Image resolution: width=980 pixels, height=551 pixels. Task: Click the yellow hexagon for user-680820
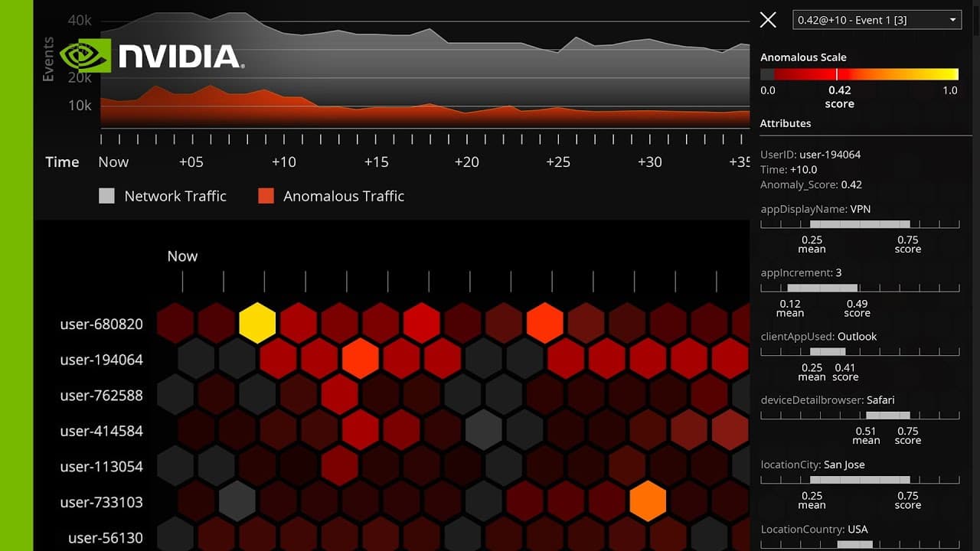257,323
